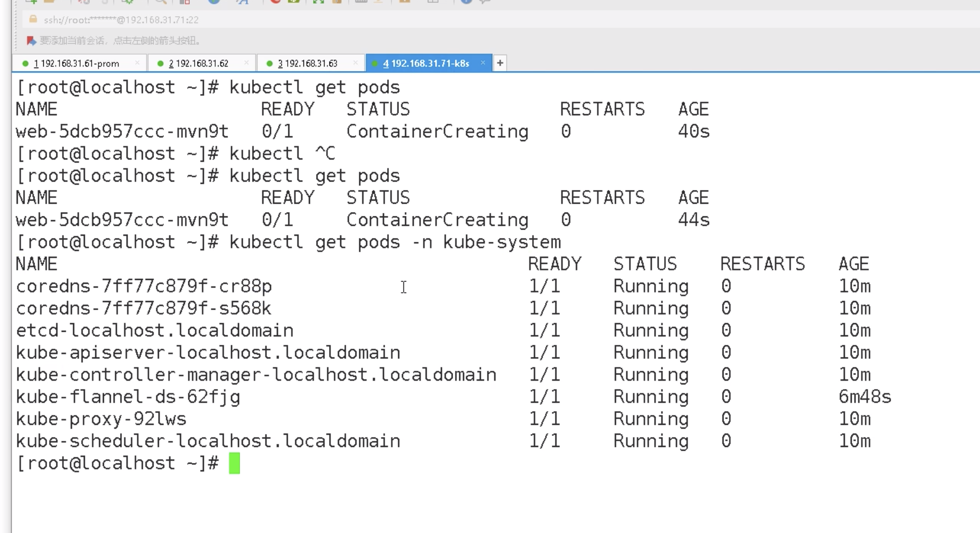980x533 pixels.
Task: Close the 192.168.31.63 tab
Action: pyautogui.click(x=355, y=63)
